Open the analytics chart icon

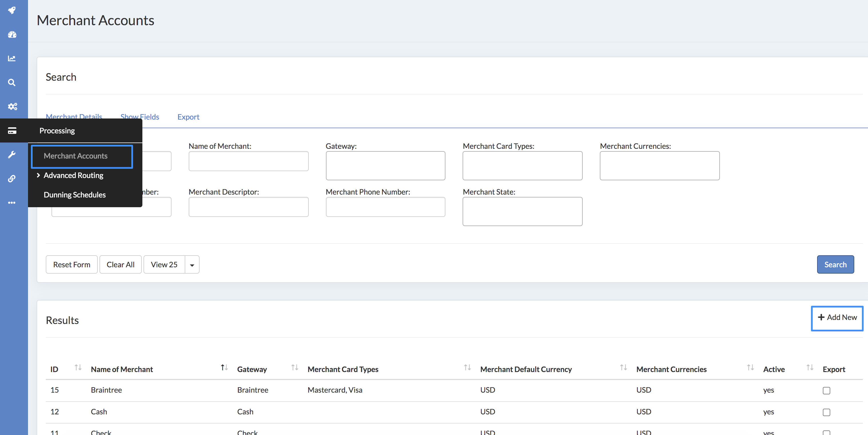point(12,58)
